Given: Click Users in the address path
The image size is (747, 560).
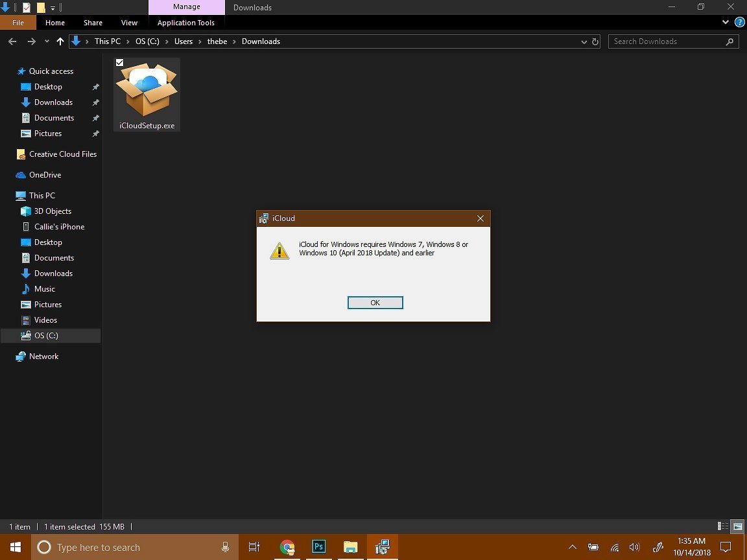Looking at the screenshot, I should tap(184, 41).
